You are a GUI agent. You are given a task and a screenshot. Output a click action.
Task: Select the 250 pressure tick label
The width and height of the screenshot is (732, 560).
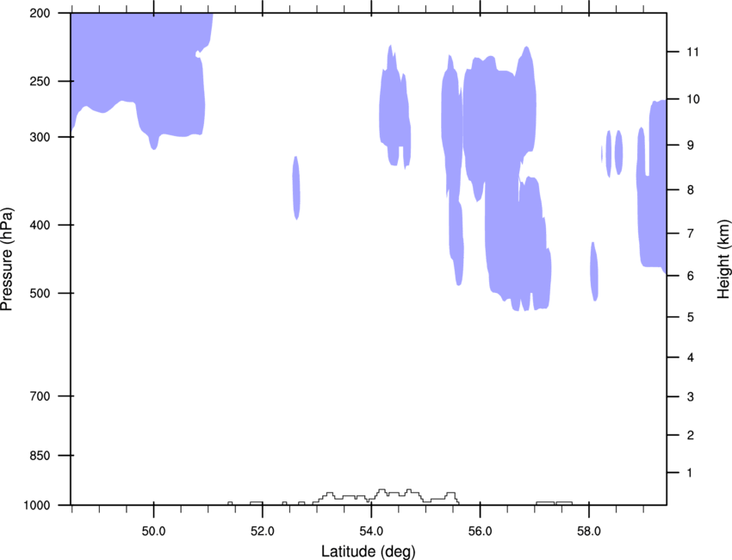[x=40, y=81]
